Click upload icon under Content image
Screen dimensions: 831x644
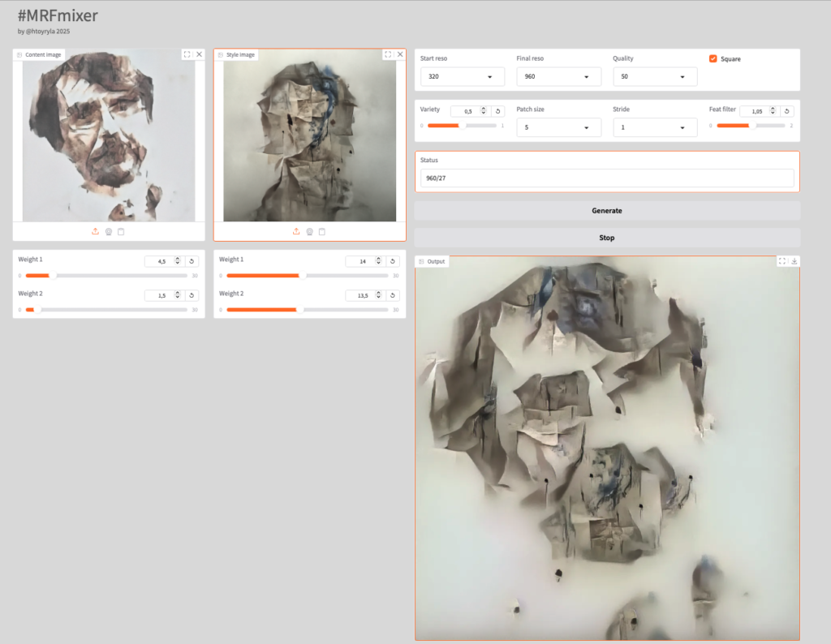(95, 232)
